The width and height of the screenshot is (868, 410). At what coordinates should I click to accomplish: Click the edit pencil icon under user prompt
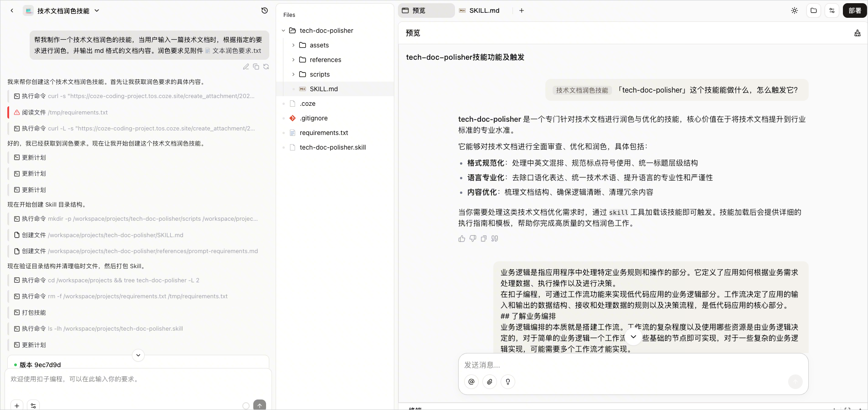tap(246, 67)
